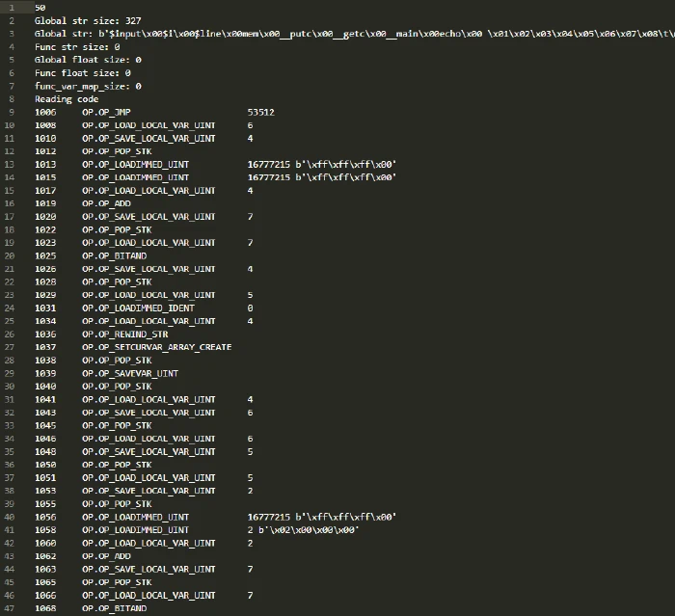Click the 16777215 value on line 13

point(269,165)
